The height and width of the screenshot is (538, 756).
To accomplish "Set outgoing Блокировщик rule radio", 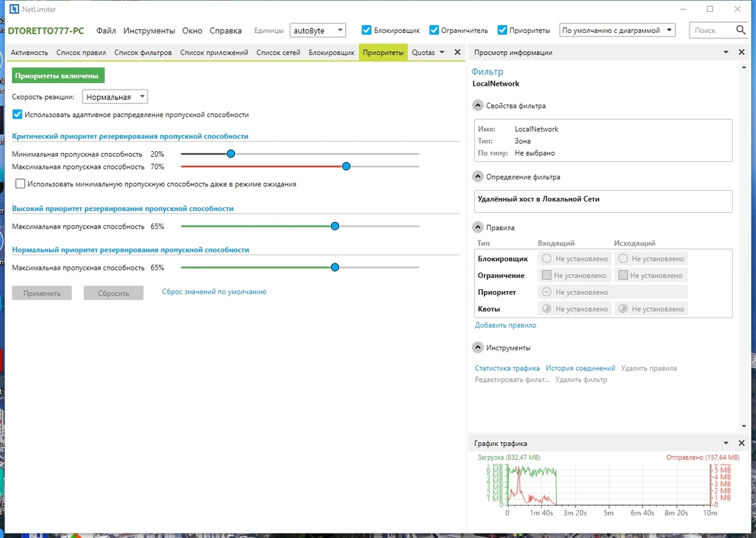I will coord(623,258).
